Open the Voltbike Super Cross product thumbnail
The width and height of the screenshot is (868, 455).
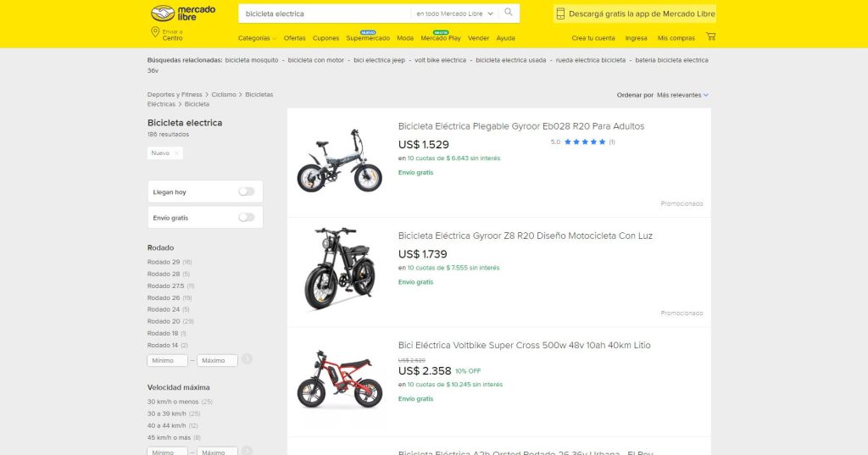point(339,381)
